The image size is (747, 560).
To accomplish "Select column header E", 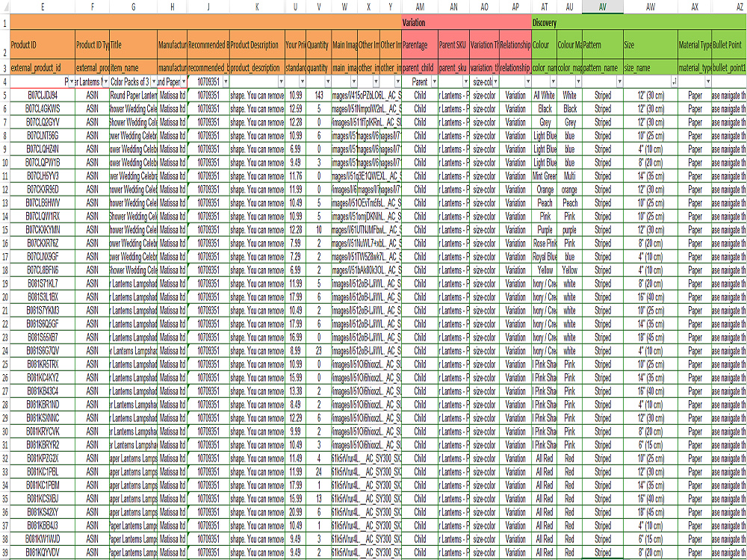I will (43, 7).
